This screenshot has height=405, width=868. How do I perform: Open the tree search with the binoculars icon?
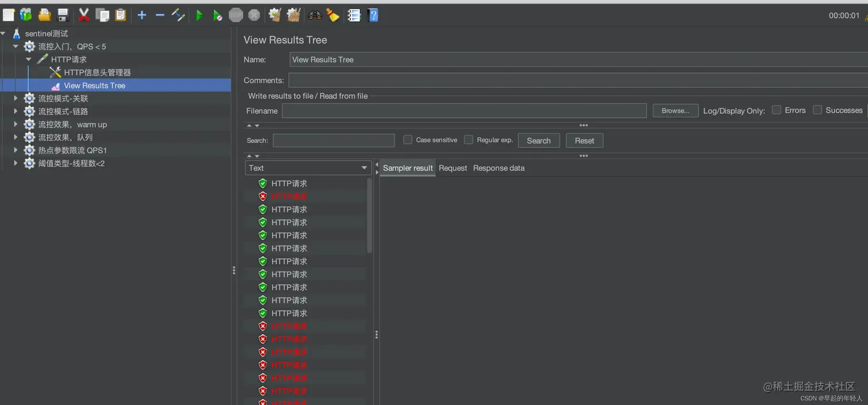click(315, 16)
